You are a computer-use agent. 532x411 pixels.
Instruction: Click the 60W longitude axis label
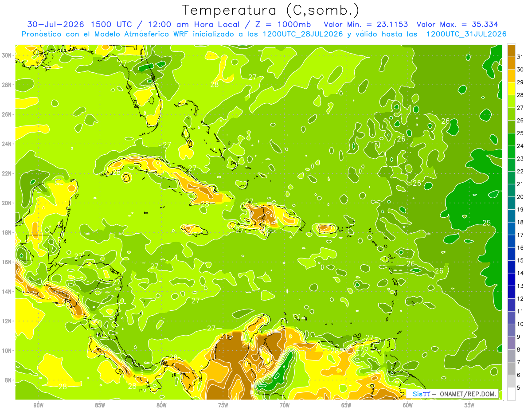click(408, 405)
